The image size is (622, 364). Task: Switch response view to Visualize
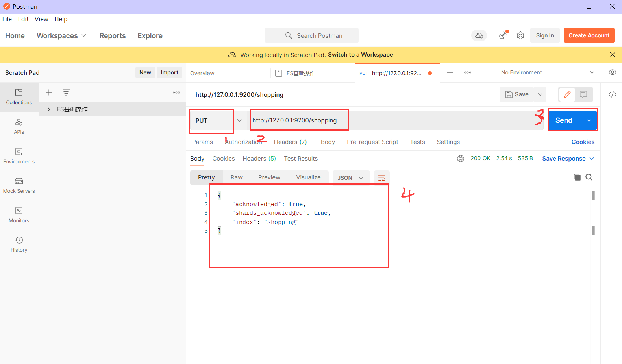309,177
